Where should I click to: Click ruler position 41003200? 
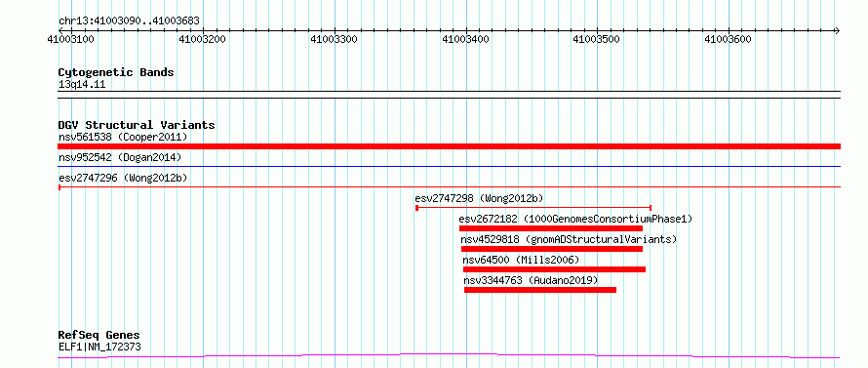pyautogui.click(x=204, y=40)
